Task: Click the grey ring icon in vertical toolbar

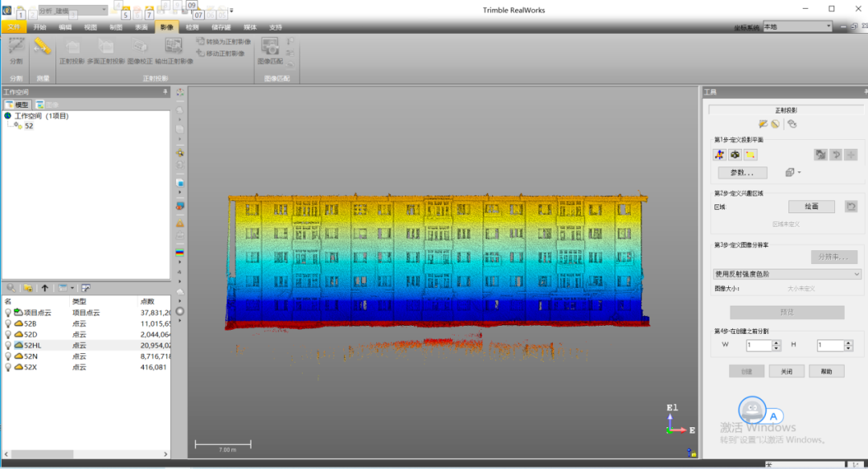Action: [x=180, y=311]
